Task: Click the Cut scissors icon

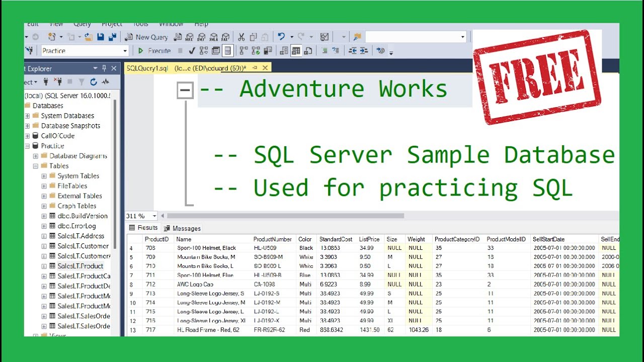Action: pos(242,37)
